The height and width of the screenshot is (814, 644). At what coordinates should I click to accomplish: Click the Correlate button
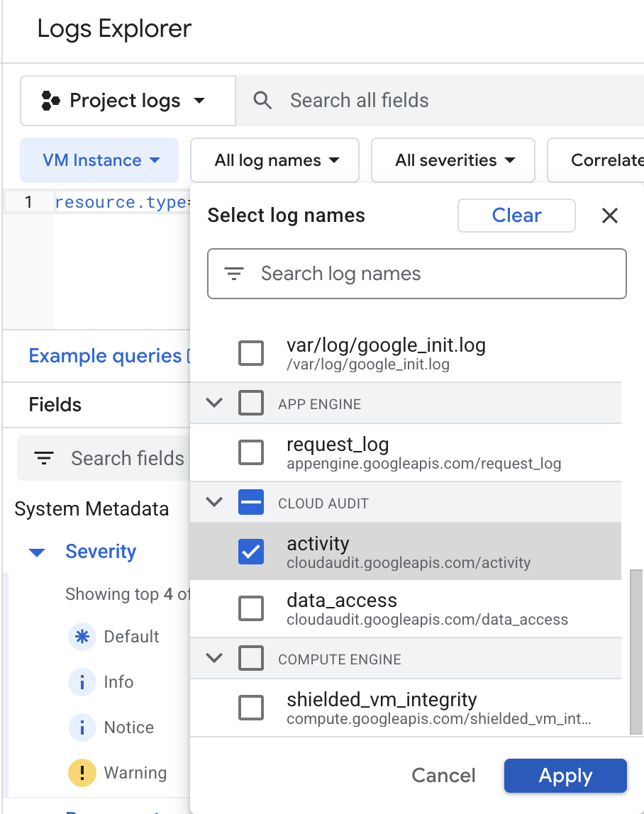click(596, 160)
